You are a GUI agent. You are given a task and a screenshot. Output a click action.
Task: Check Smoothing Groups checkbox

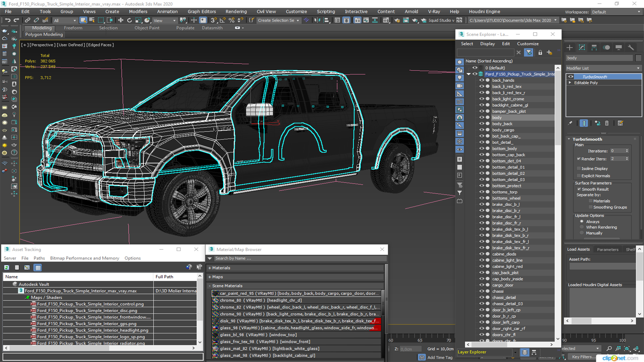[x=591, y=207]
